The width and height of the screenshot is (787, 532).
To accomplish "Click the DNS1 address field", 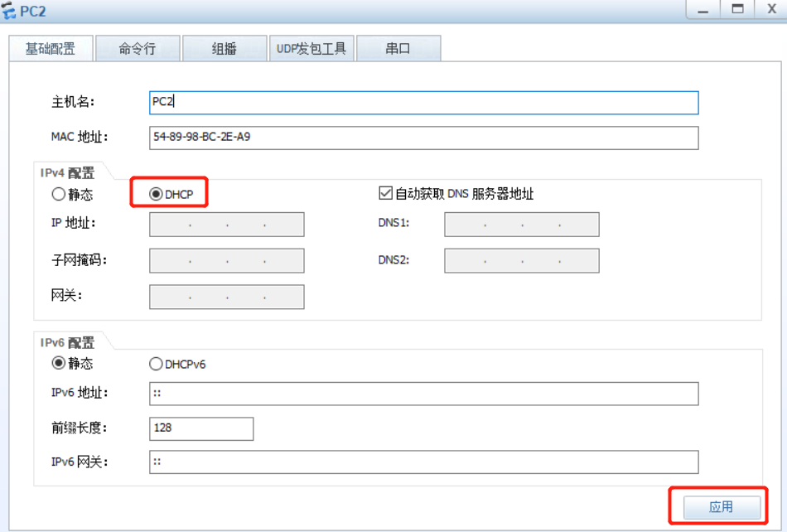I will (x=521, y=225).
